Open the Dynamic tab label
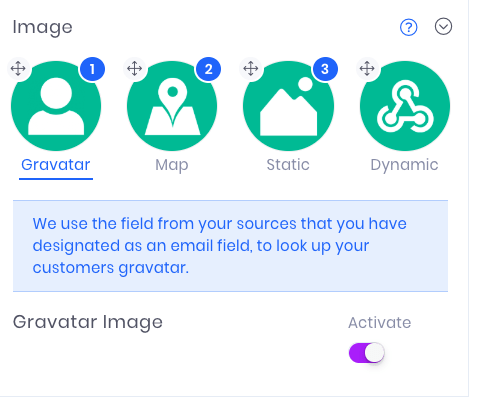The height and width of the screenshot is (406, 483). [404, 165]
